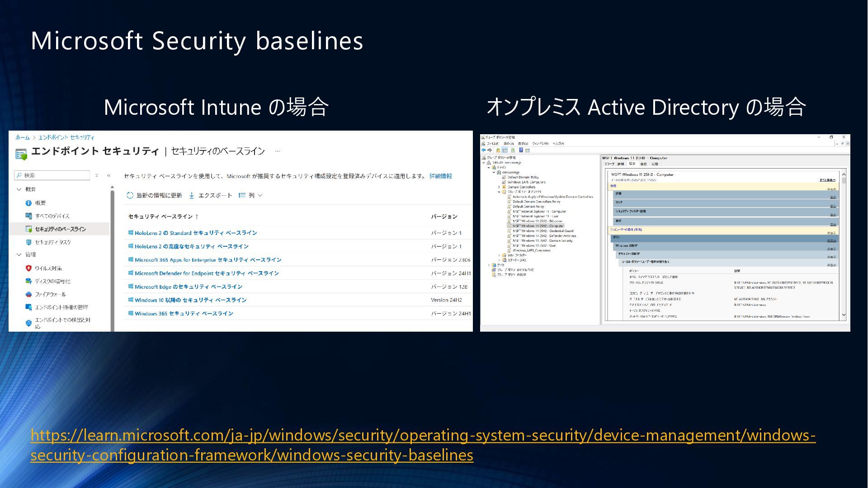The height and width of the screenshot is (488, 868).
Task: Click the GPMC toolbar help book icon
Action: point(521,150)
